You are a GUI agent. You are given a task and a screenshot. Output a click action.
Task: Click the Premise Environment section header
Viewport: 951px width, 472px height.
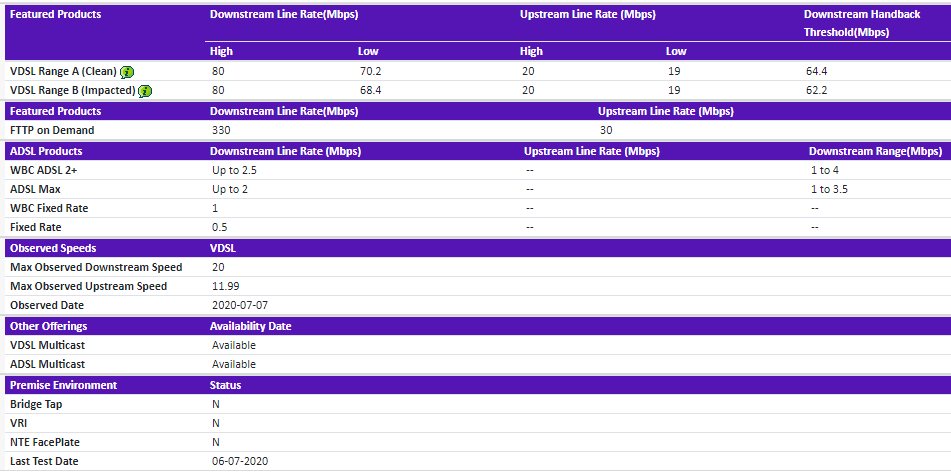pos(63,385)
